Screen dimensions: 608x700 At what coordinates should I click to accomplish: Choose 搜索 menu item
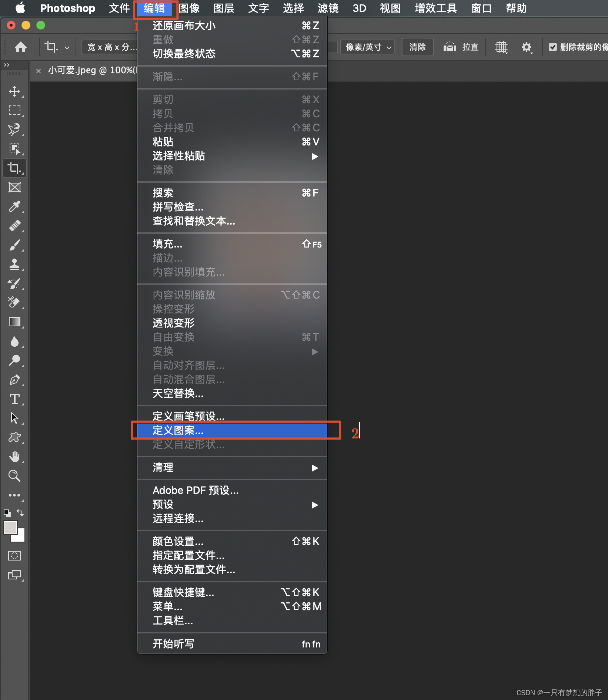[232, 193]
